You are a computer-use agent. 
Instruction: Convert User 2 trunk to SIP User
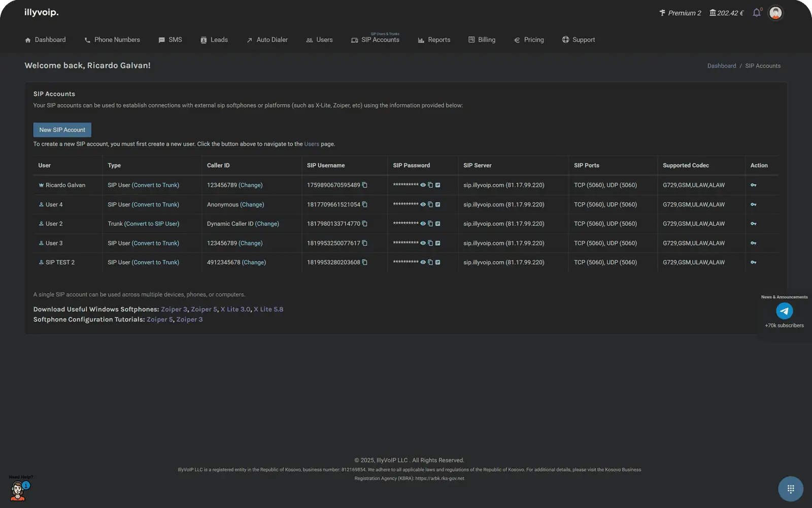(x=152, y=224)
